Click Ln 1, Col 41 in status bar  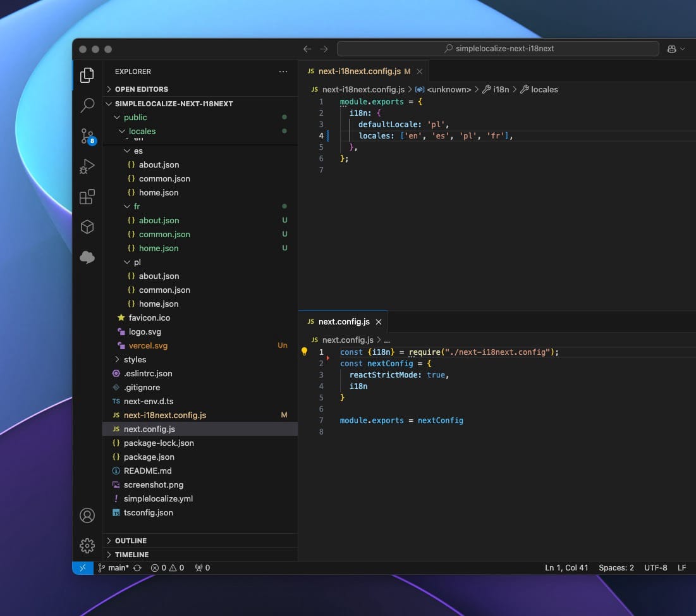[566, 567]
